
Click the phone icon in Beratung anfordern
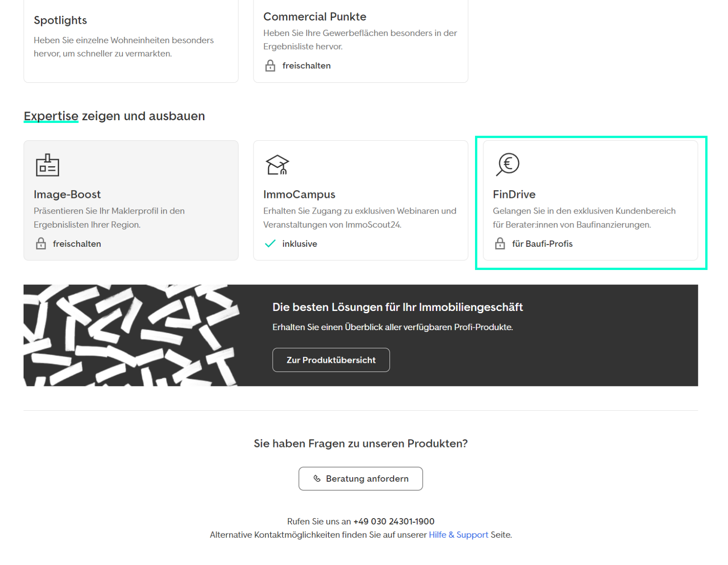pyautogui.click(x=317, y=478)
